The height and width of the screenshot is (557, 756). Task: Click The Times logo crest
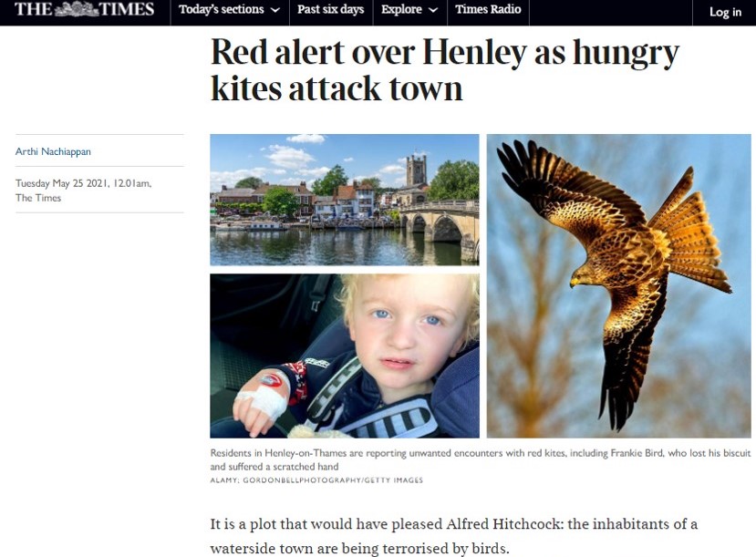(x=77, y=9)
